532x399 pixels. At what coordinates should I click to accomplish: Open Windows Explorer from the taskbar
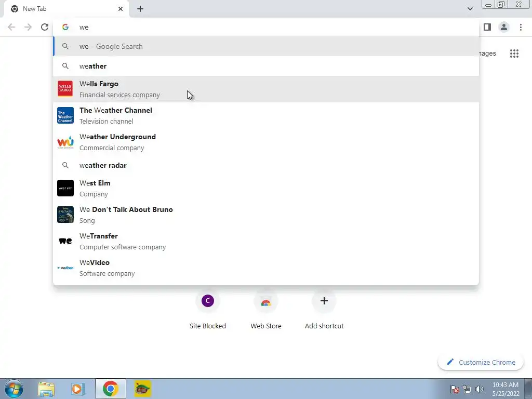point(46,389)
